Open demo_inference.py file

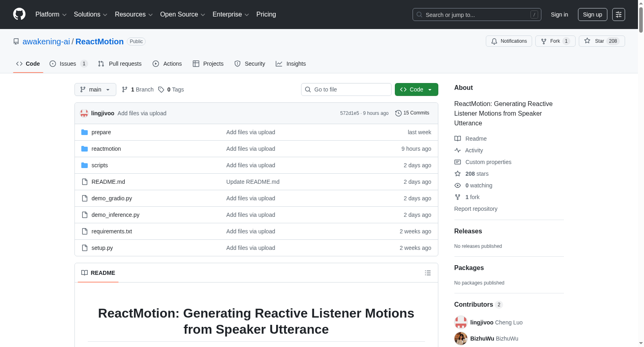tap(116, 215)
